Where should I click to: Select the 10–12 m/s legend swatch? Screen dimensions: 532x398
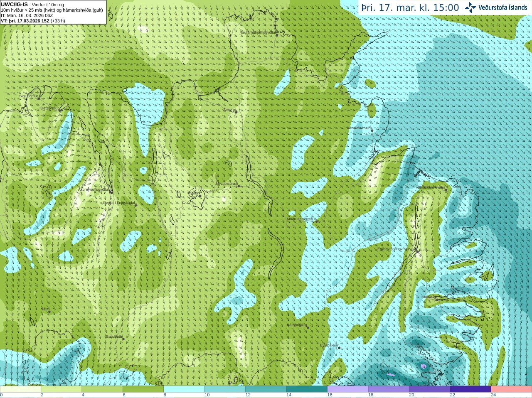[225, 389]
